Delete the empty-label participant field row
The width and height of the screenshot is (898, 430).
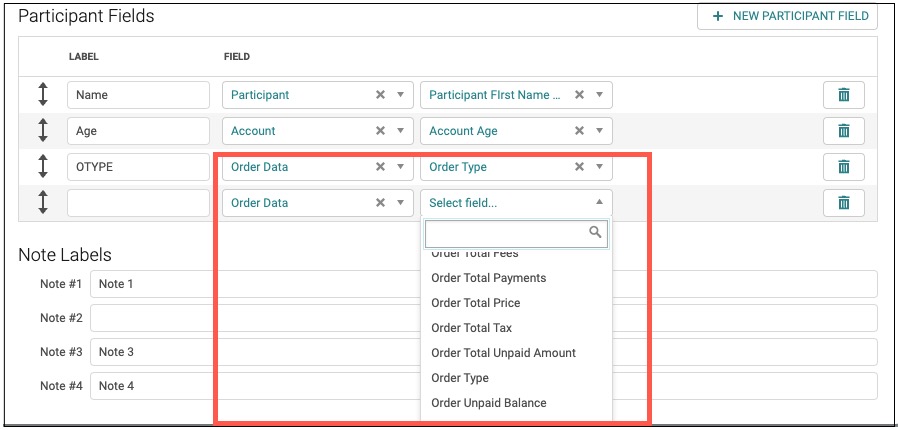(844, 203)
